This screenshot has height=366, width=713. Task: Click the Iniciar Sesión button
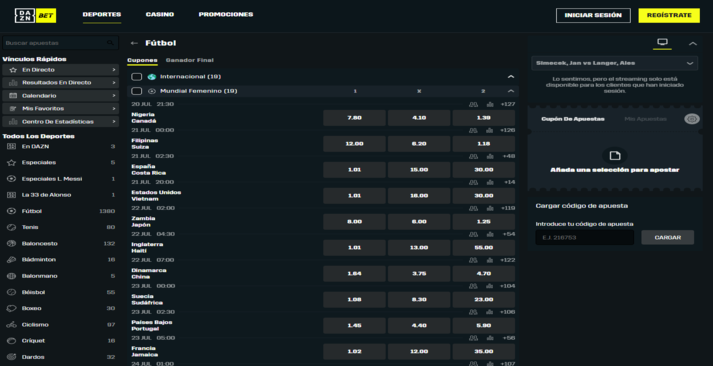pos(593,15)
